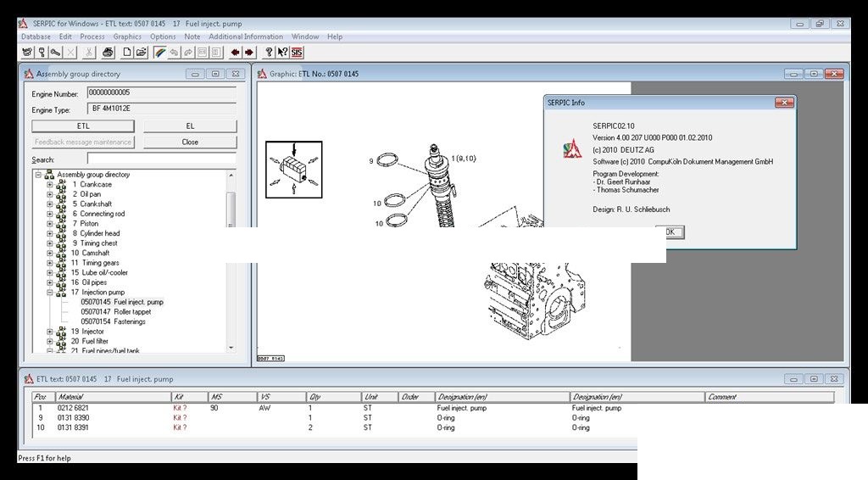This screenshot has width=868, height=480.
Task: Click the Engine Type field
Action: pyautogui.click(x=162, y=109)
